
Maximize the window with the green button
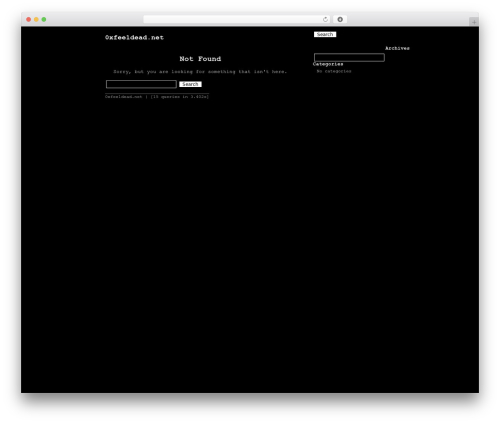[x=44, y=19]
